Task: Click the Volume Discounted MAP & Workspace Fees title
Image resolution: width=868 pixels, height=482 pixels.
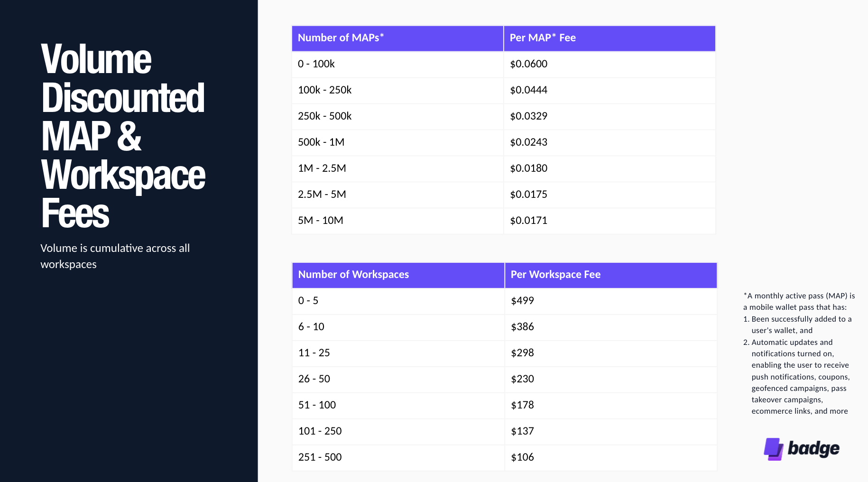Action: (x=123, y=136)
